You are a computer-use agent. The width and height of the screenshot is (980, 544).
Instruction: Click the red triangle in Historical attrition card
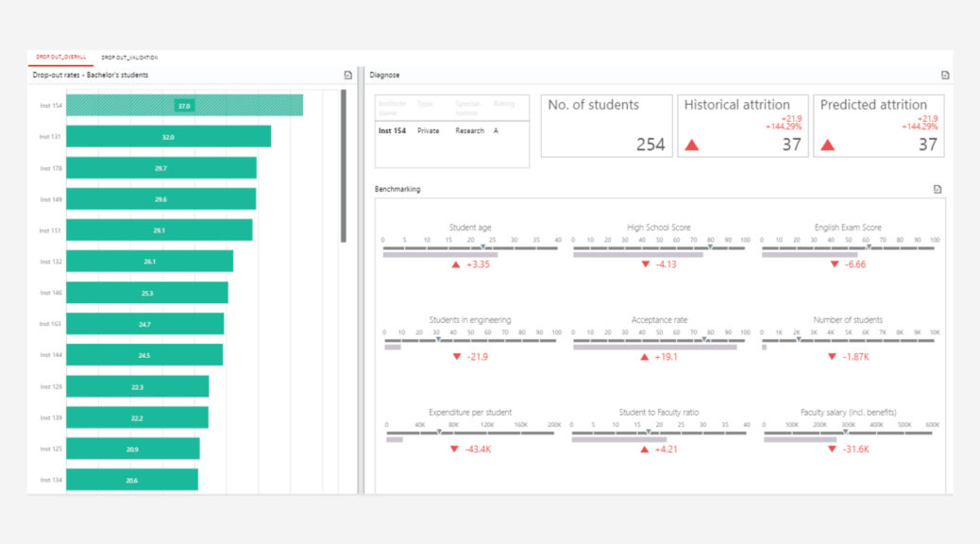(693, 143)
